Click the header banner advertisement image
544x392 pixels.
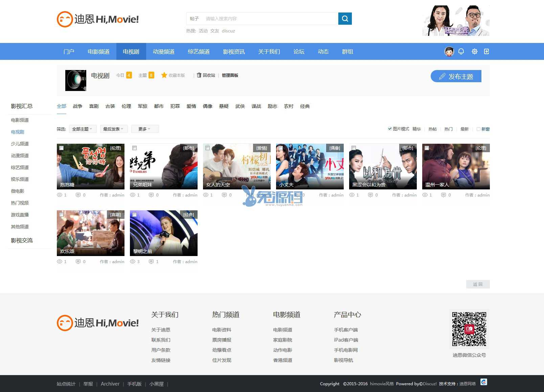click(456, 20)
